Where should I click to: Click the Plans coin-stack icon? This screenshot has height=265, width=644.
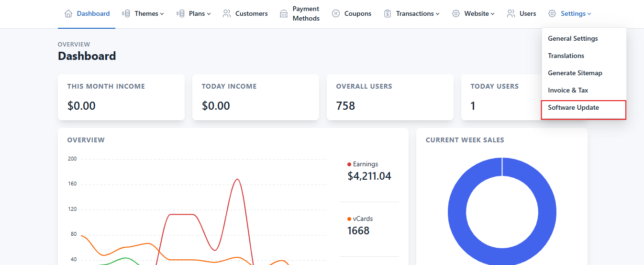pos(180,13)
